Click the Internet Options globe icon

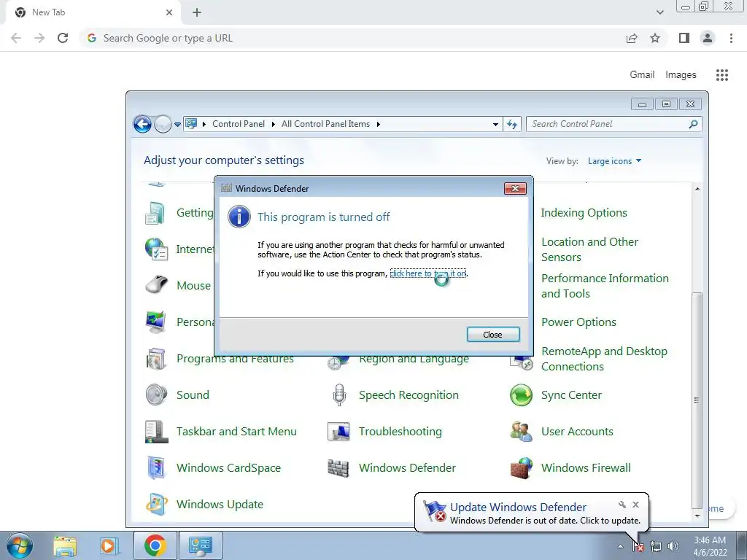156,249
